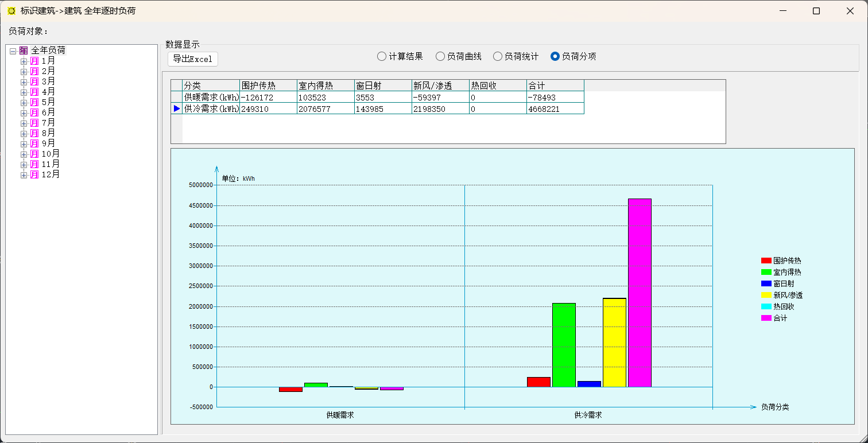Viewport: 868px width, 443px height.
Task: Click the 合计 column header
Action: coord(555,86)
